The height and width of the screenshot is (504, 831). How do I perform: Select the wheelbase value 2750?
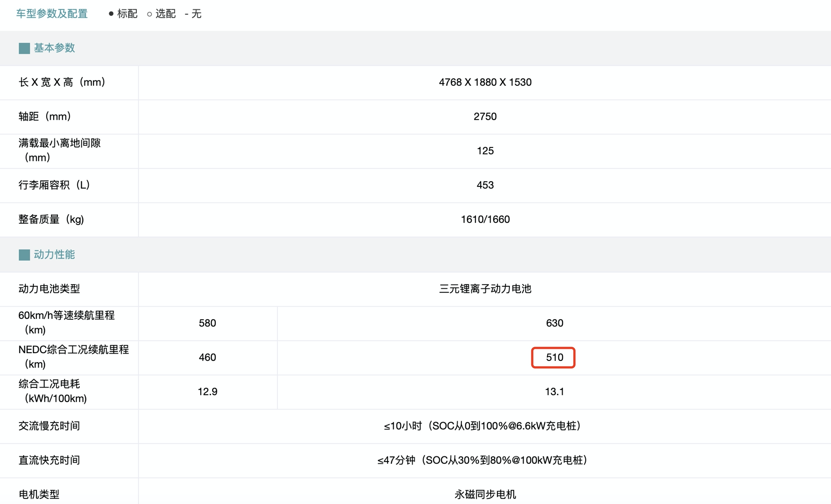tap(485, 117)
